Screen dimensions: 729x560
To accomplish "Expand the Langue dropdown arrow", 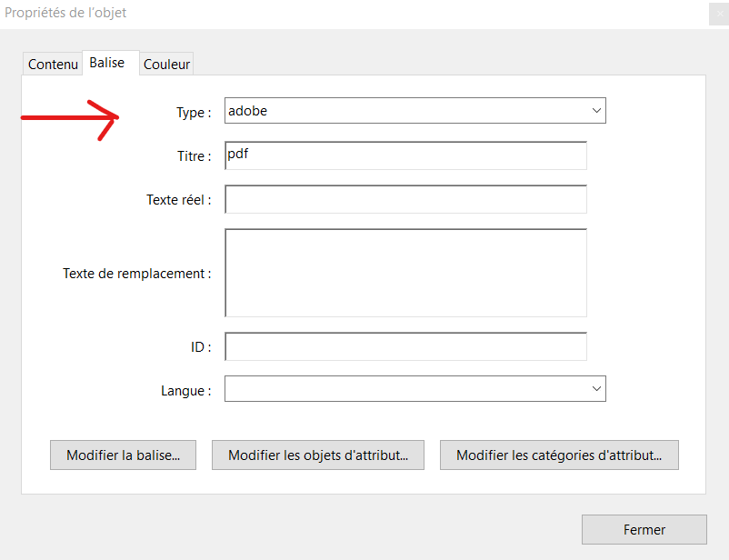I will pyautogui.click(x=596, y=389).
